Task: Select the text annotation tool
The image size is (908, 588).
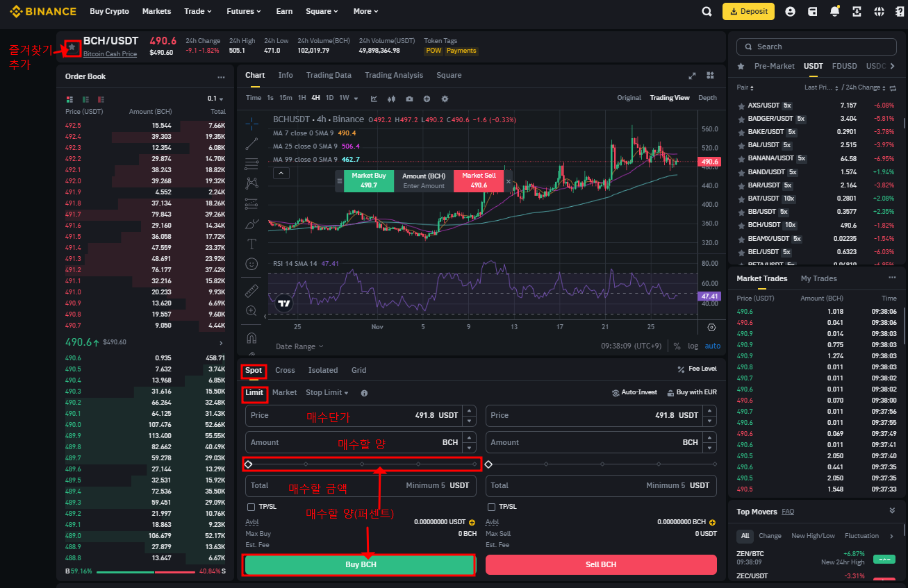Action: (x=251, y=244)
